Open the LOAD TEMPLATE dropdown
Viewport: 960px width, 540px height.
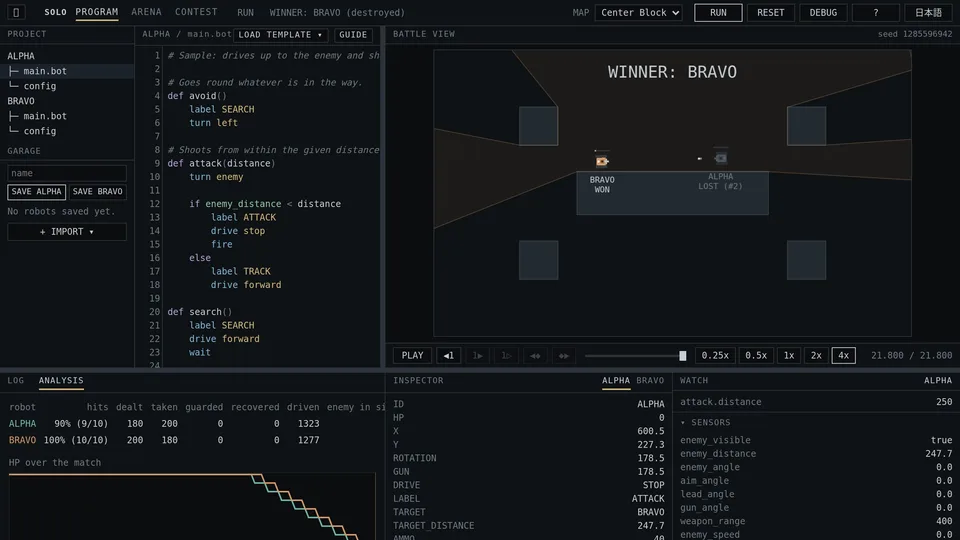[x=280, y=35]
